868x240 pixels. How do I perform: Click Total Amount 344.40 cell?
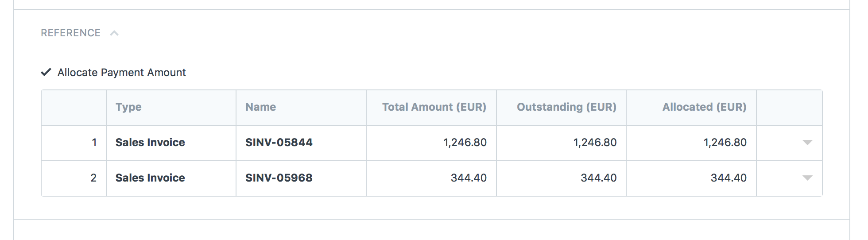click(x=431, y=178)
